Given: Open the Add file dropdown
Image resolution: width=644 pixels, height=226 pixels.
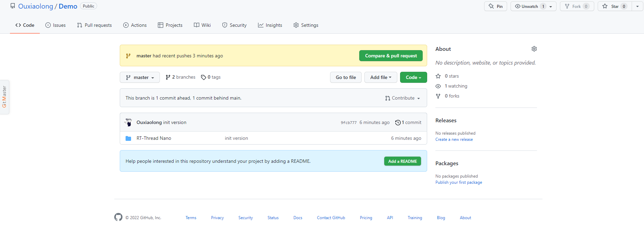Looking at the screenshot, I should [380, 77].
